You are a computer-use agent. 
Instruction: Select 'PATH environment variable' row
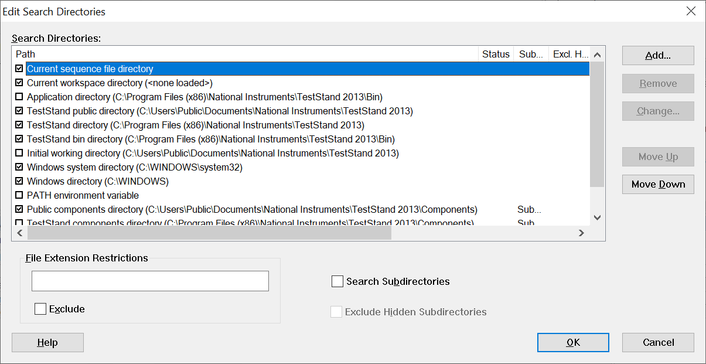[x=83, y=196]
